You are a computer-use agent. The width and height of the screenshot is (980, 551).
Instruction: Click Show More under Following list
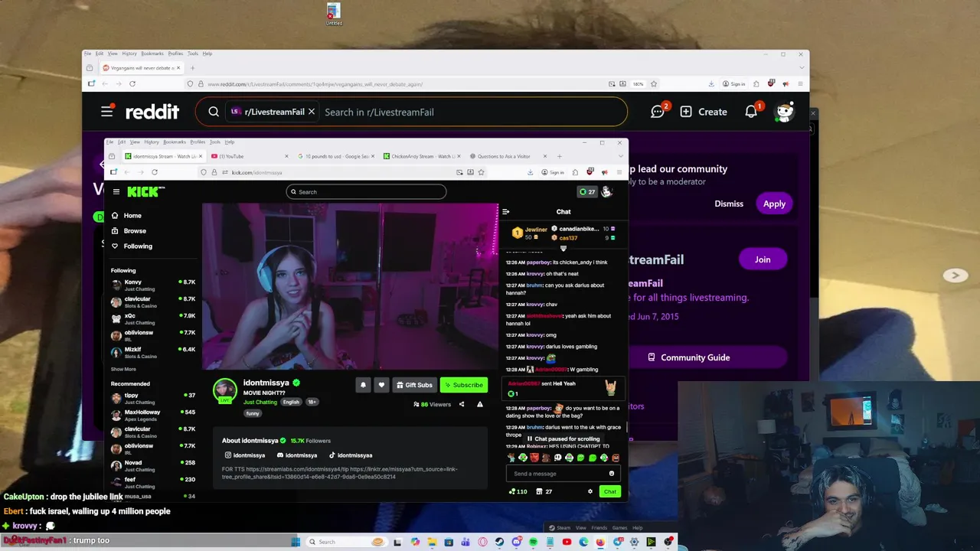coord(123,370)
